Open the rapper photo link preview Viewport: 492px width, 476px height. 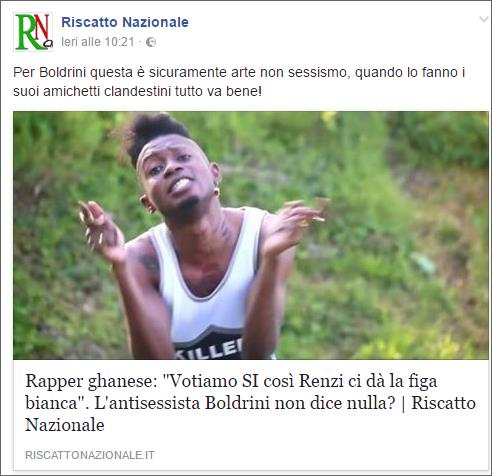251,235
